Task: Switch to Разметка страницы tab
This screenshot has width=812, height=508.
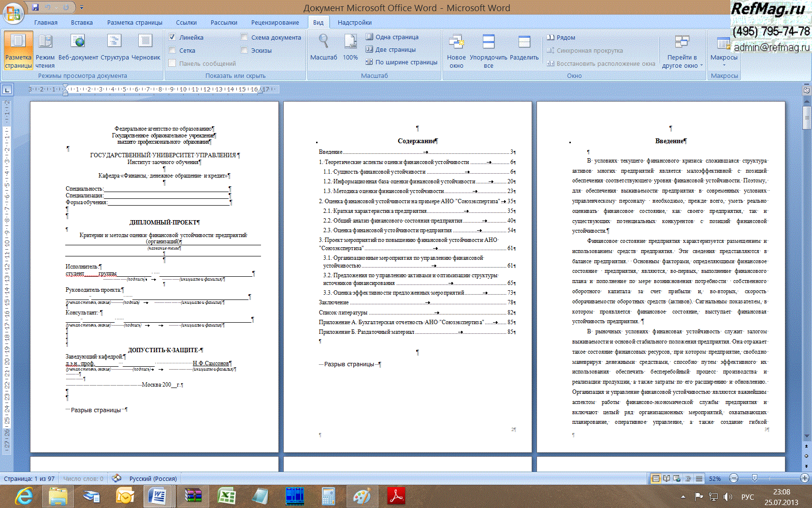Action: (134, 23)
